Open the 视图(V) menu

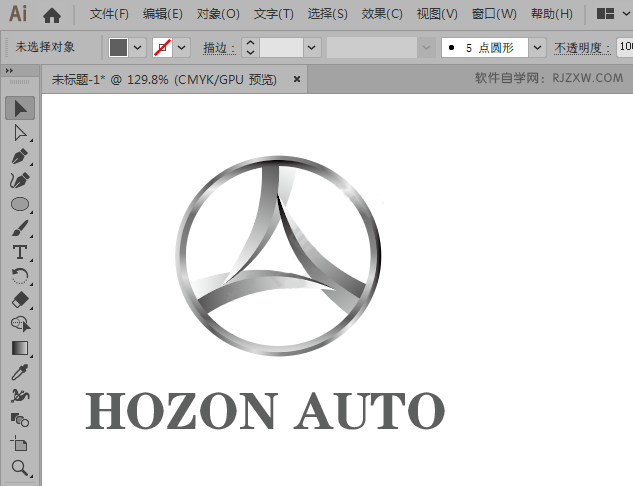point(437,14)
